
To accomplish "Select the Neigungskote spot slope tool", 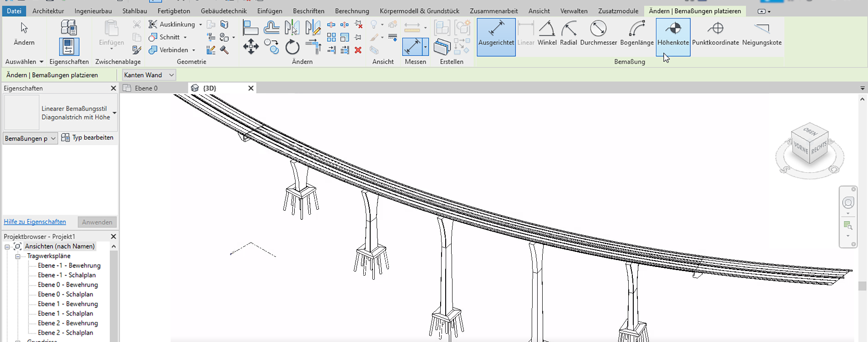I will pos(762,33).
